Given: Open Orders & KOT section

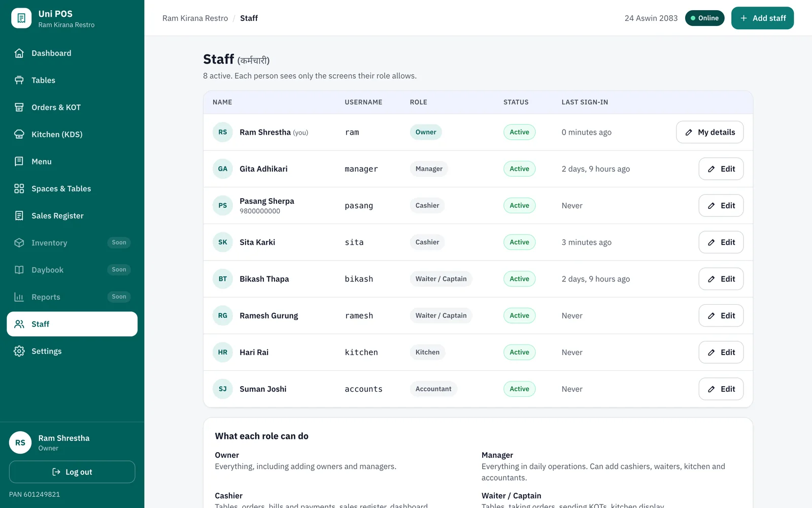Looking at the screenshot, I should (72, 107).
